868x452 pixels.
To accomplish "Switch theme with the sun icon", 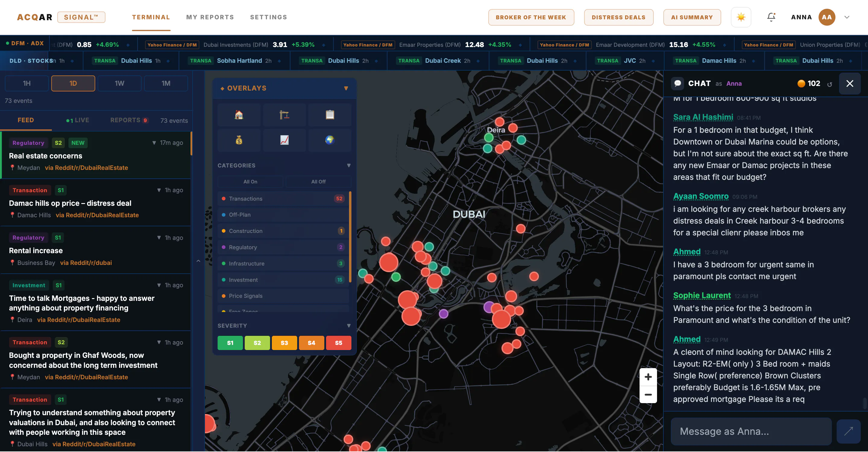I will point(741,17).
